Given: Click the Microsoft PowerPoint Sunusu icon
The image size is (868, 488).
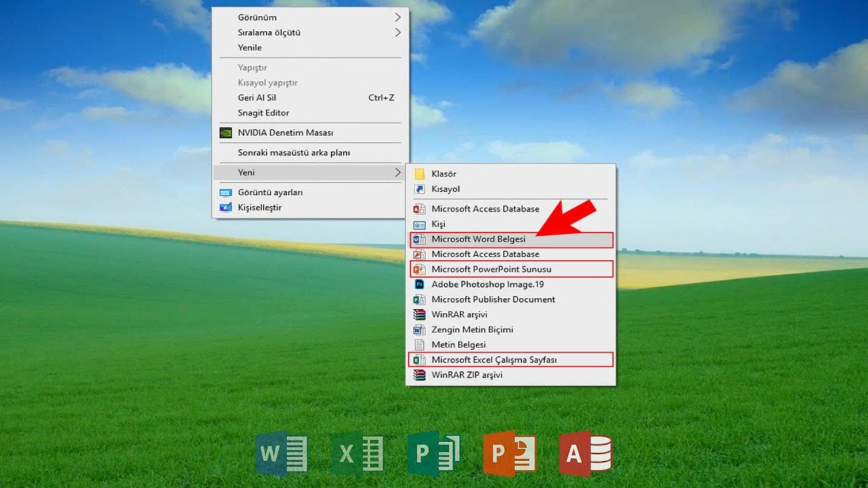Looking at the screenshot, I should click(x=420, y=269).
